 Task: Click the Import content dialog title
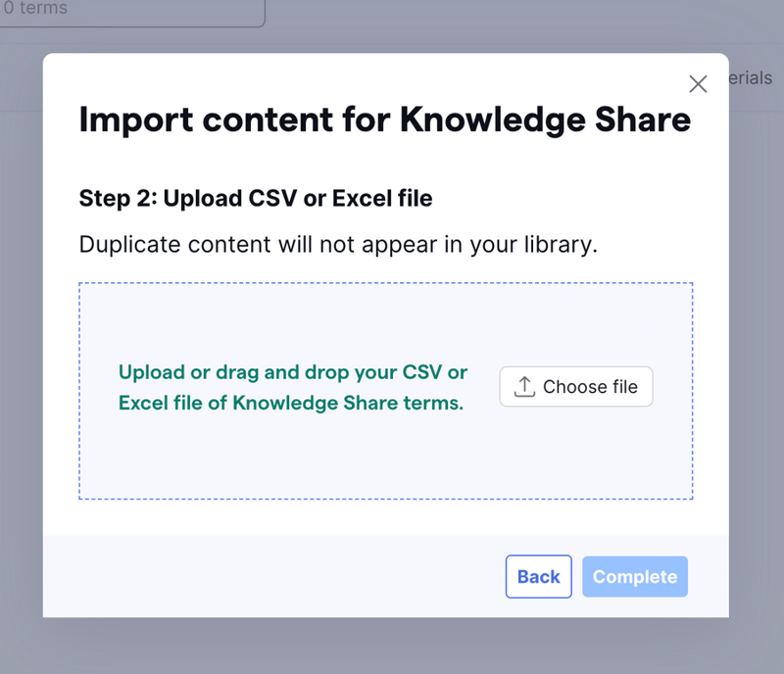click(x=384, y=120)
